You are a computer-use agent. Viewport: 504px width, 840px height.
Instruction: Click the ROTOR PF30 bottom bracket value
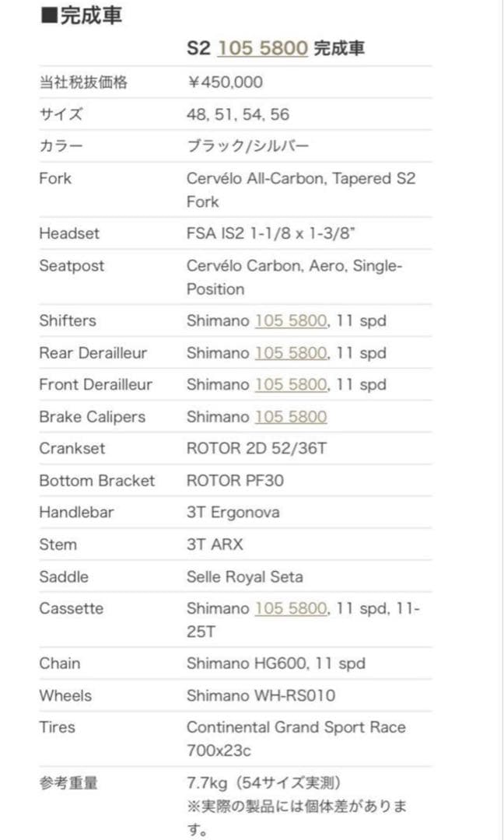click(235, 481)
